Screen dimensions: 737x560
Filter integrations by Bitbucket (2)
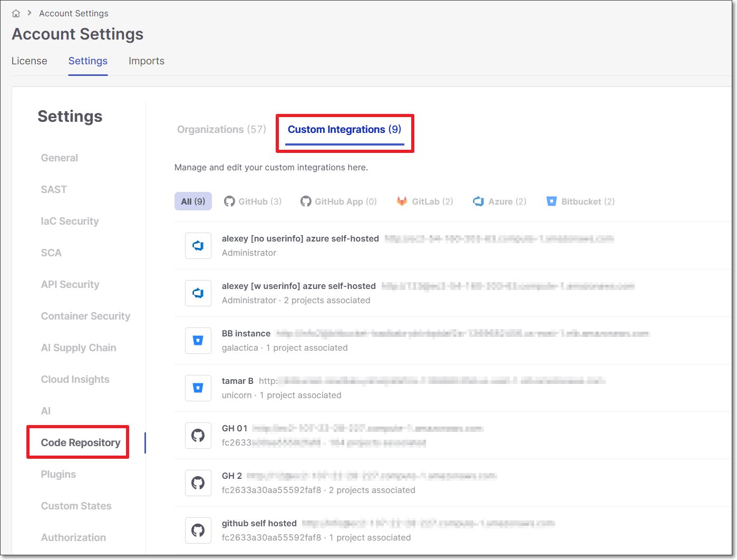point(580,201)
